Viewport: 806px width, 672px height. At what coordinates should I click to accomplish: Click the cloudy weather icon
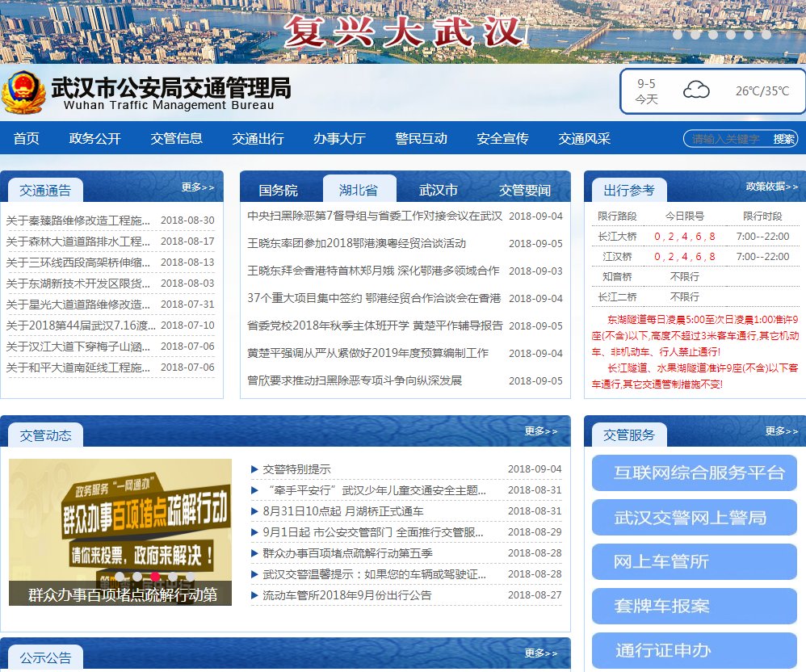click(x=696, y=91)
